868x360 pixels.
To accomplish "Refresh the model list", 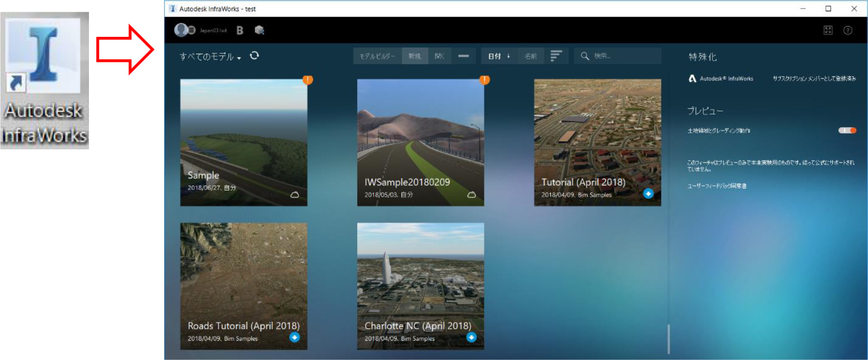I will [254, 56].
